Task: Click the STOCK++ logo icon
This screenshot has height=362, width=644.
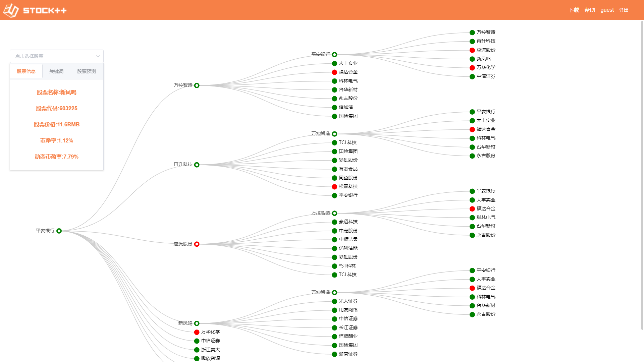Action: tap(11, 10)
